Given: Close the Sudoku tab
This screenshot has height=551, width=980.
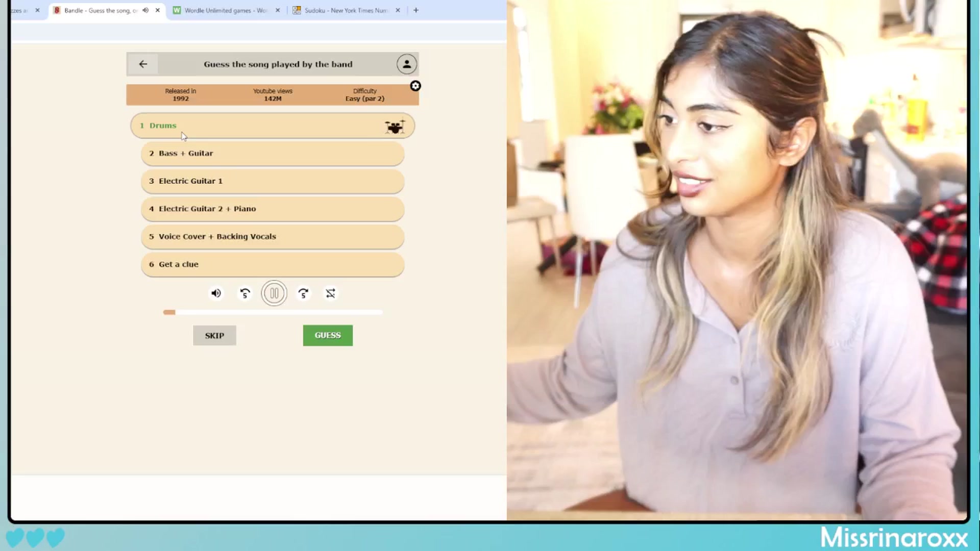Looking at the screenshot, I should point(398,10).
